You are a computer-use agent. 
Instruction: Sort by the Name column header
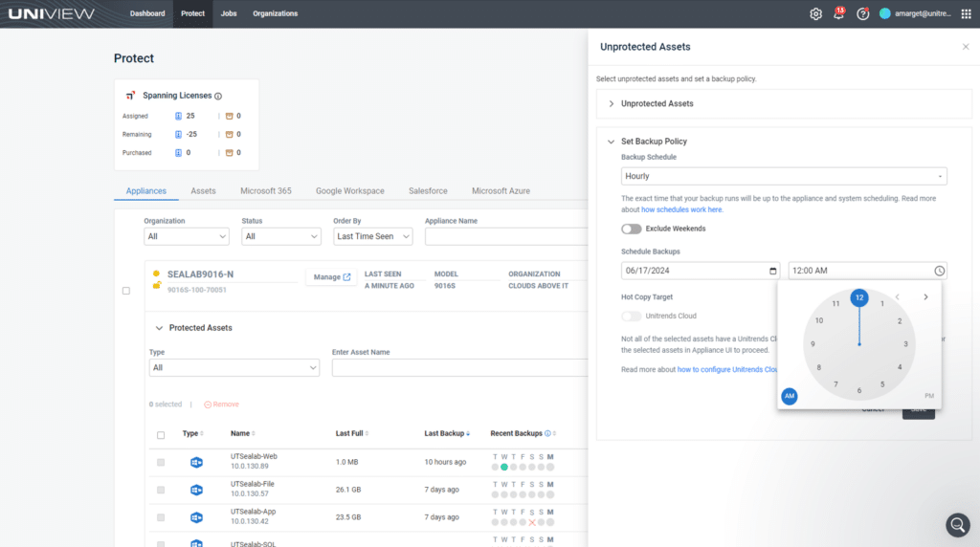[x=242, y=434]
